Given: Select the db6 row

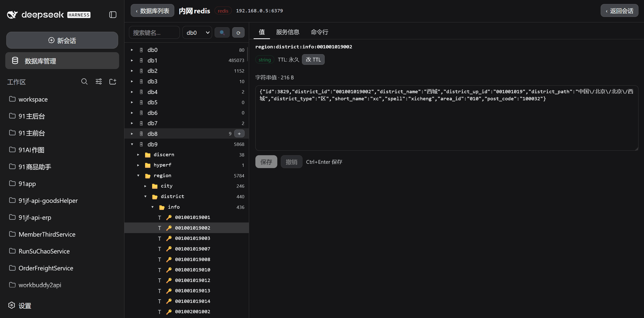Looking at the screenshot, I should pyautogui.click(x=187, y=113).
